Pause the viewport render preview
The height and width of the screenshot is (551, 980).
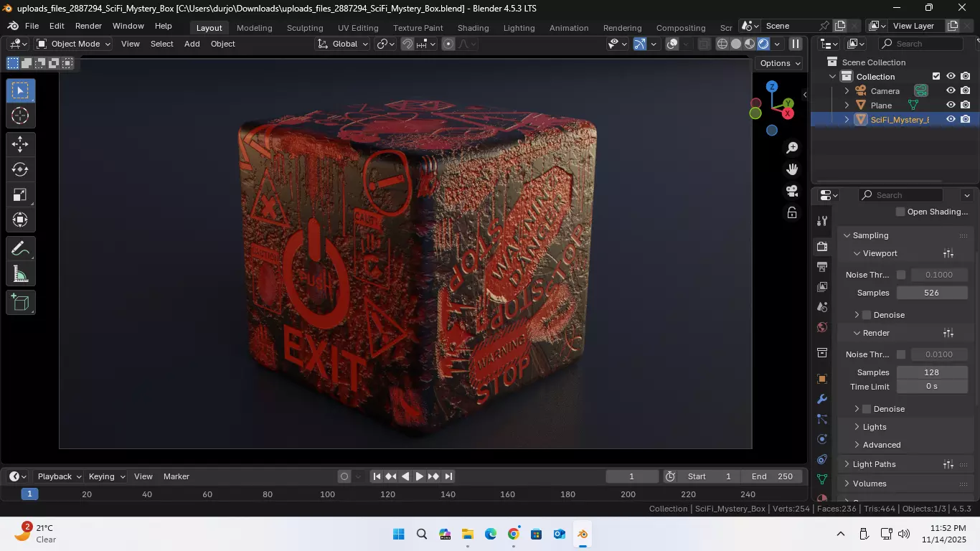(x=796, y=44)
